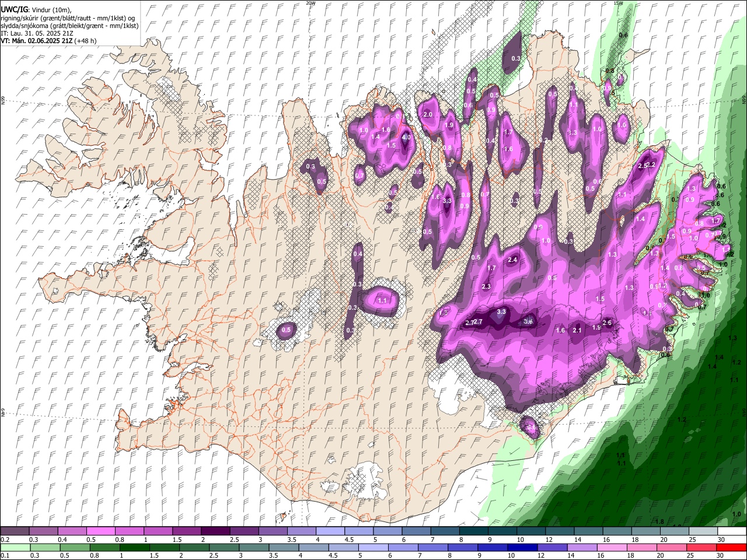747x560 pixels.
Task: Click the 3.6 snowfall value on the map
Action: (529, 321)
